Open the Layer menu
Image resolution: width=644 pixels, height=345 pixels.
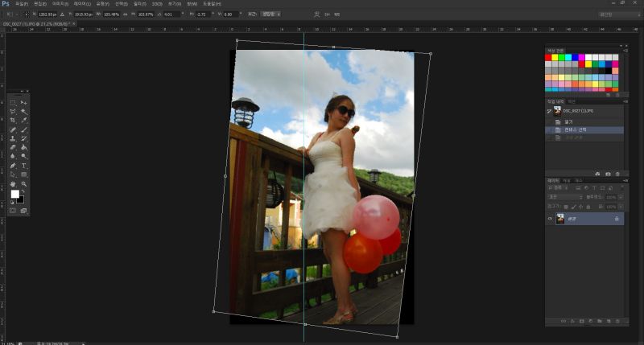pyautogui.click(x=82, y=4)
